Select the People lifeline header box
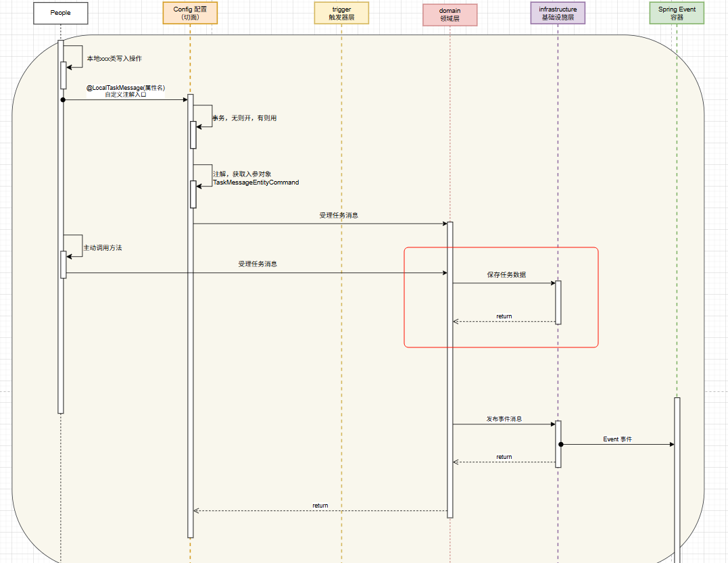Image resolution: width=728 pixels, height=563 pixels. coord(60,13)
